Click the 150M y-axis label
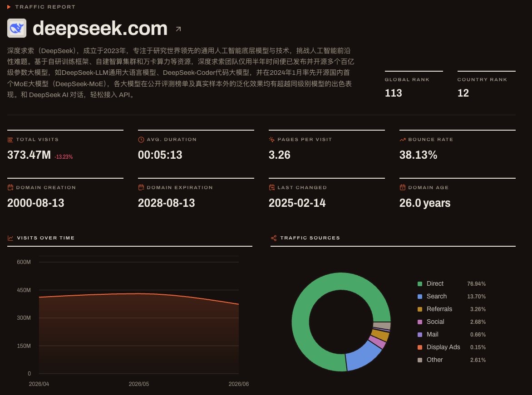 [x=24, y=346]
